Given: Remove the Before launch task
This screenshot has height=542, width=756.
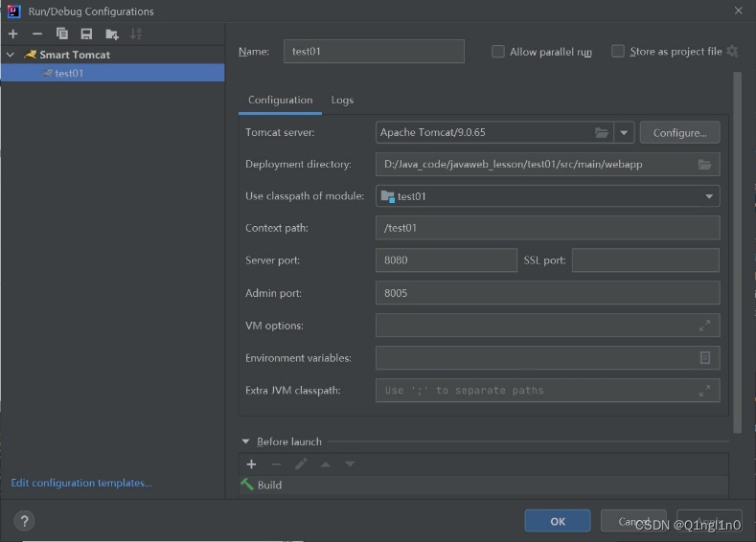Looking at the screenshot, I should [x=276, y=464].
